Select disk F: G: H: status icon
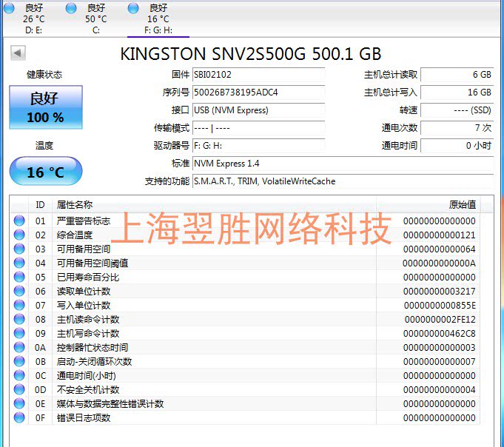The image size is (504, 447). 133,8
